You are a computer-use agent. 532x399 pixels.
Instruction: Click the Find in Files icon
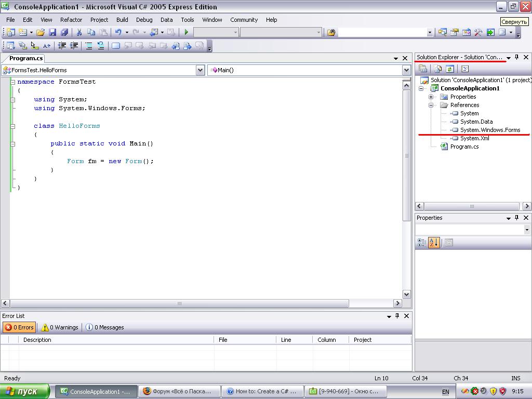point(331,32)
